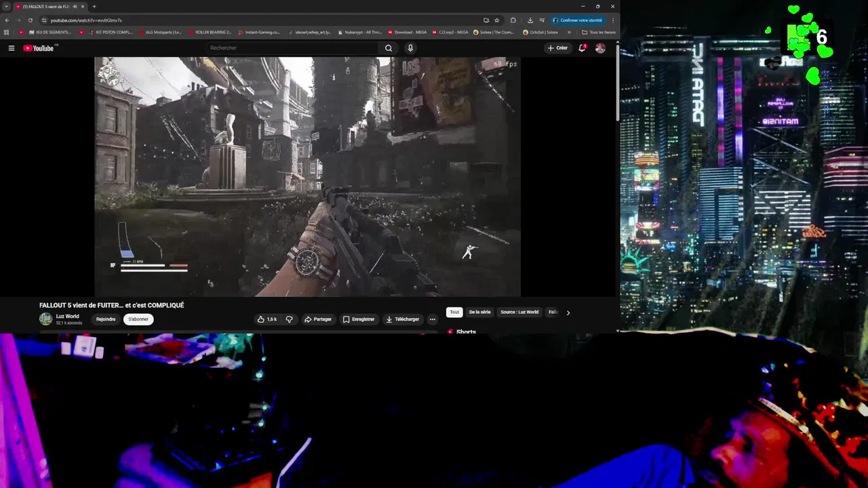
Task: Select the De la série filter chip
Action: 479,312
